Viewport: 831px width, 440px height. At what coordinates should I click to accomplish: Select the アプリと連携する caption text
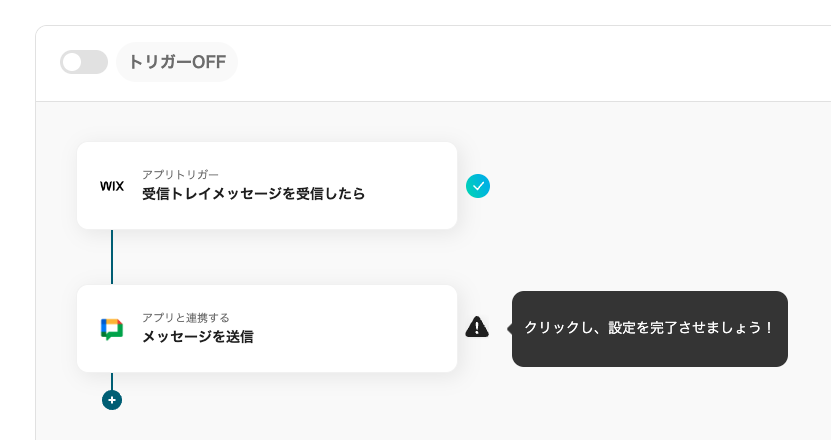(x=186, y=317)
